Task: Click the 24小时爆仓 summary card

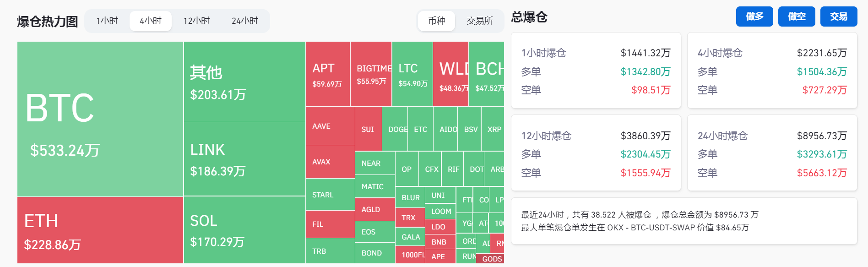Action: (772, 153)
